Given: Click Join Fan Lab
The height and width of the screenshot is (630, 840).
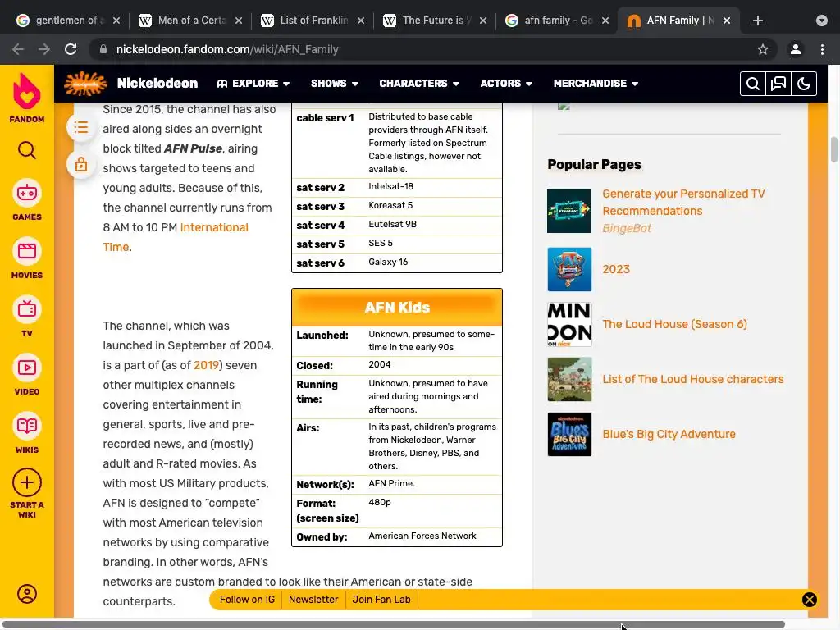Looking at the screenshot, I should point(381,600).
